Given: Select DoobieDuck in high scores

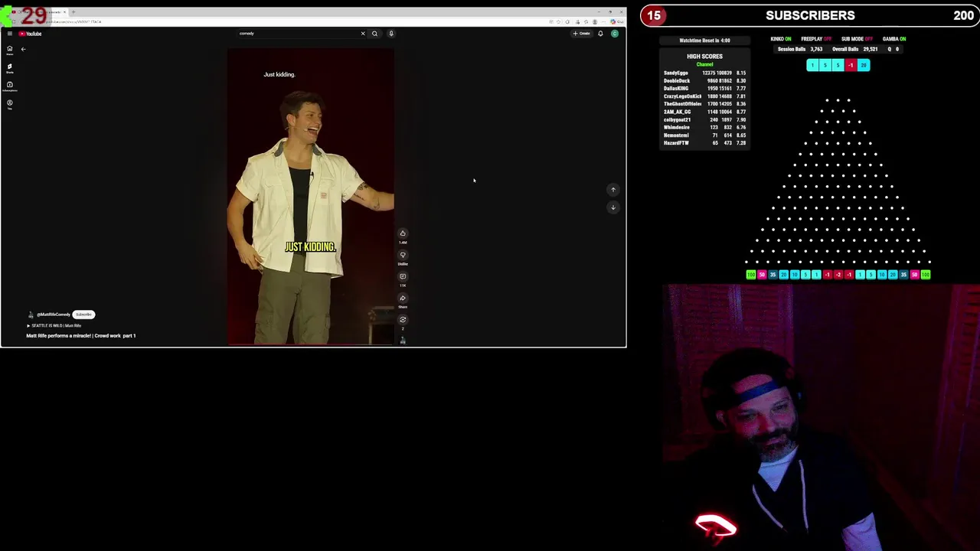Looking at the screenshot, I should tap(704, 80).
